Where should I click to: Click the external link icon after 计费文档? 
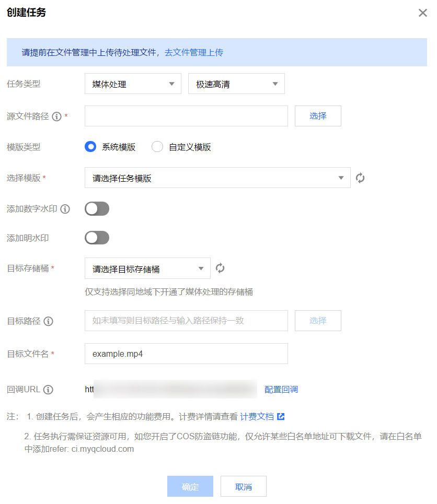coord(281,417)
